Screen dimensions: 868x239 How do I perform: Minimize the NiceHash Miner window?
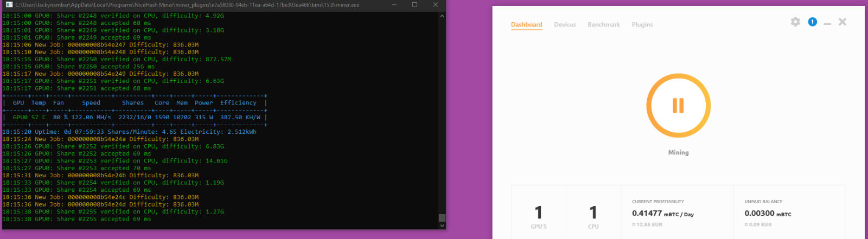point(827,23)
